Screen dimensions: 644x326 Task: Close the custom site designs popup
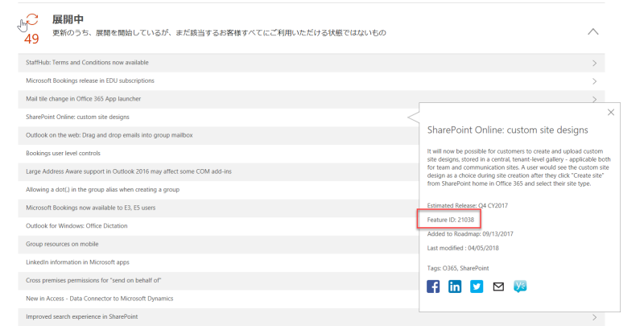click(611, 112)
